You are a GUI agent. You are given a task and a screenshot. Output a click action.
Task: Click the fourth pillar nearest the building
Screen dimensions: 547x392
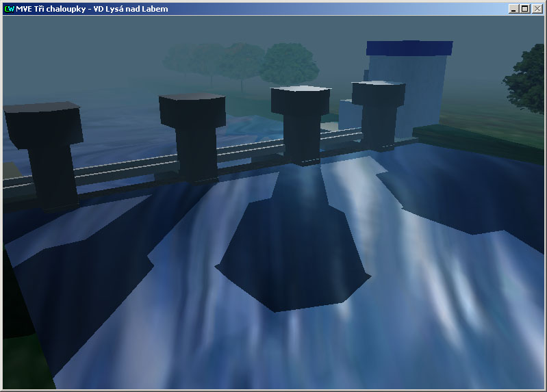coord(378,113)
